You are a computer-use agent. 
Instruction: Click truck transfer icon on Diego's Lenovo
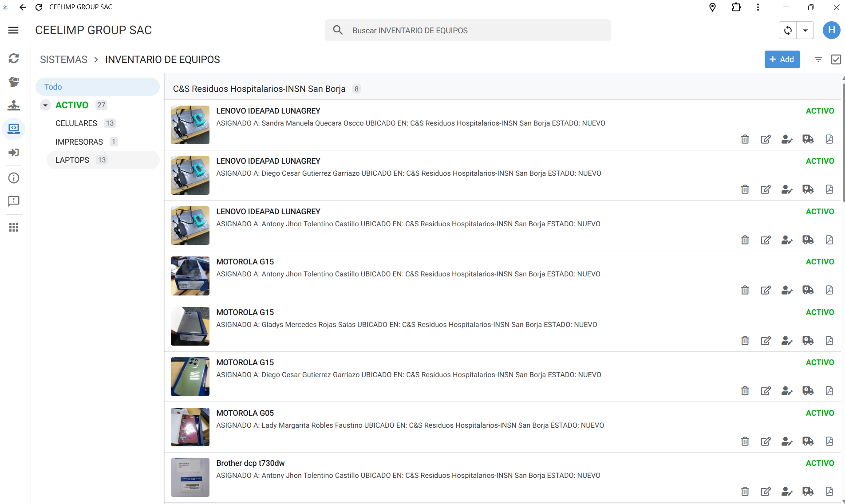pyautogui.click(x=808, y=189)
